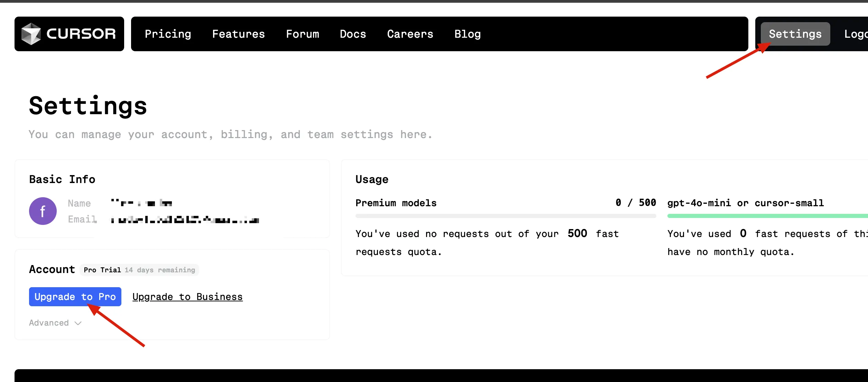Open the Pricing page
The height and width of the screenshot is (382, 868).
168,34
